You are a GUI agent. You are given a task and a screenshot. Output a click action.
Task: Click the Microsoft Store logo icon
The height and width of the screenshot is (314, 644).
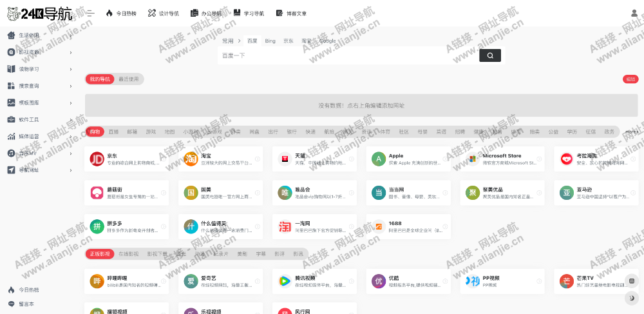pyautogui.click(x=473, y=159)
